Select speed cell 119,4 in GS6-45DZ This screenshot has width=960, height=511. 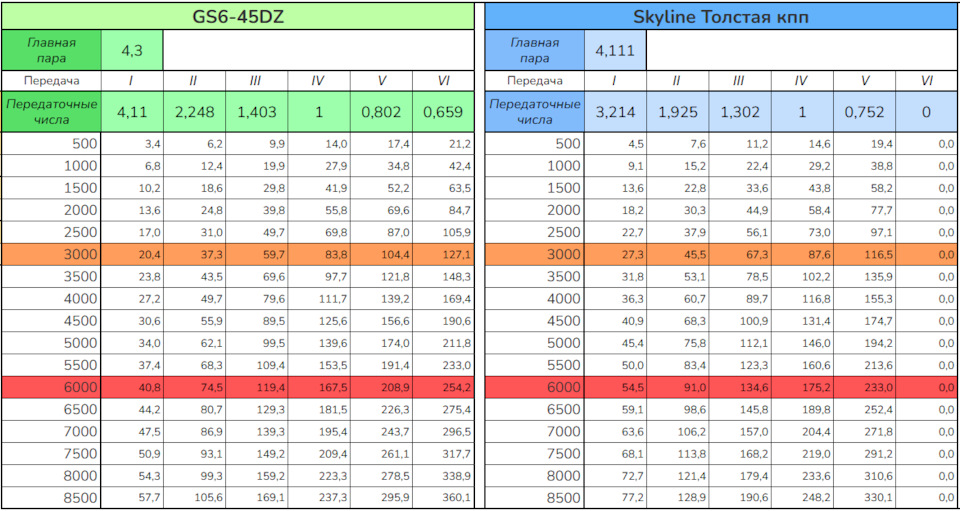click(257, 387)
